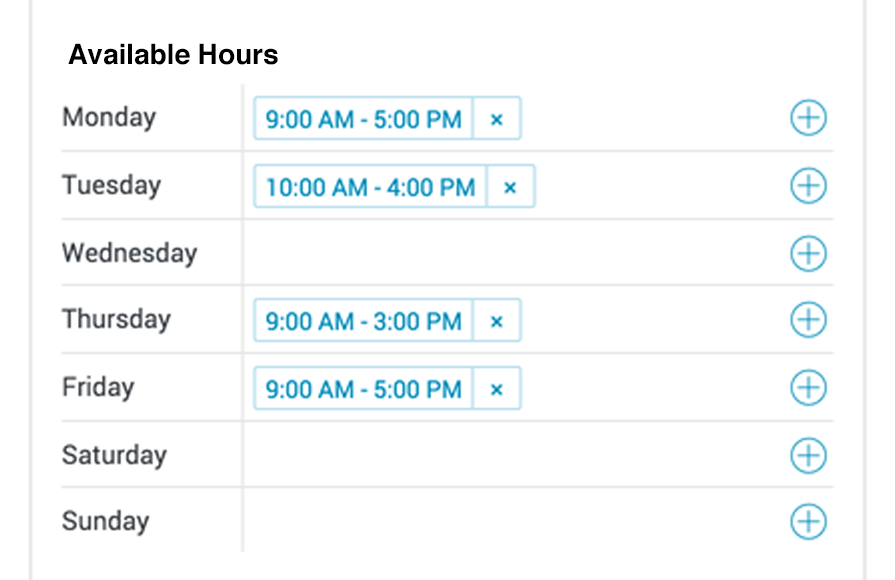Remove Thursday's 9:00 AM - 3:00 PM slot
This screenshot has width=895, height=580.
tap(497, 321)
